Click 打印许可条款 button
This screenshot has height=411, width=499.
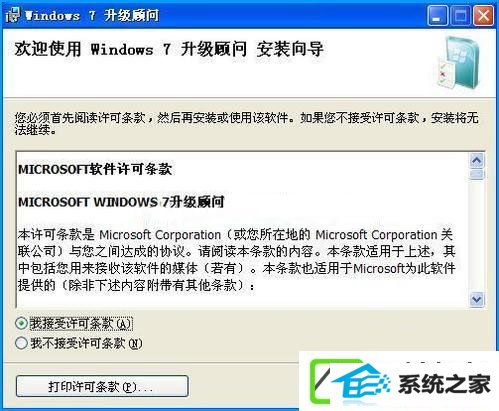point(102,386)
